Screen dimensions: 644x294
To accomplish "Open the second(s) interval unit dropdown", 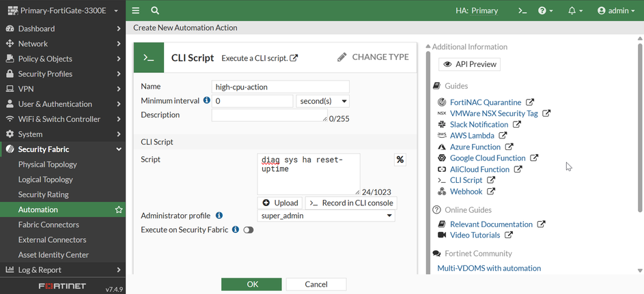I will (x=322, y=101).
